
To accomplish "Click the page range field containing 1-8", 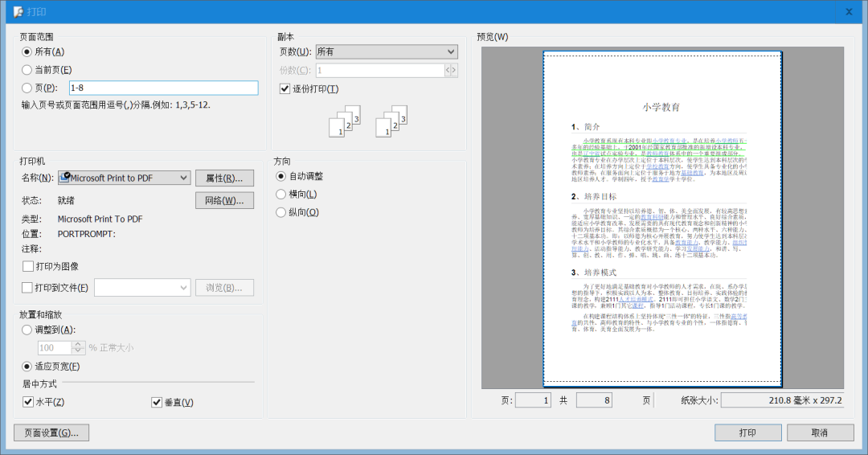I will point(163,88).
